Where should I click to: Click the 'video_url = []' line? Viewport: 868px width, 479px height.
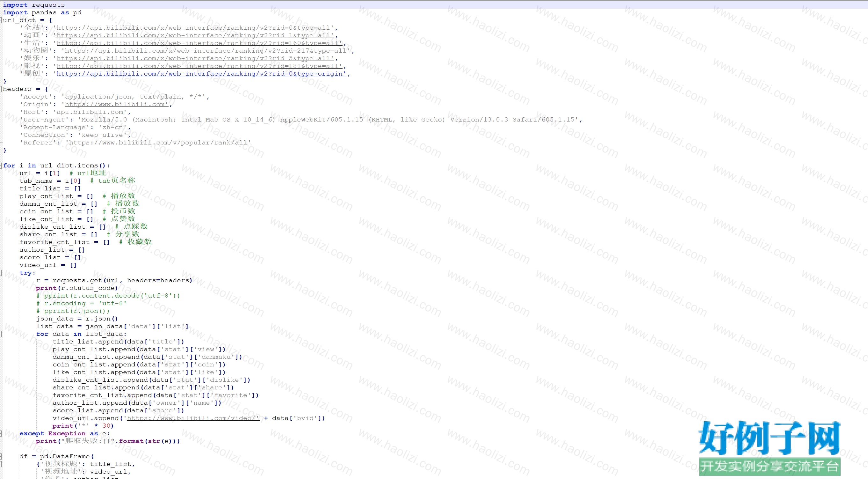[x=48, y=265]
